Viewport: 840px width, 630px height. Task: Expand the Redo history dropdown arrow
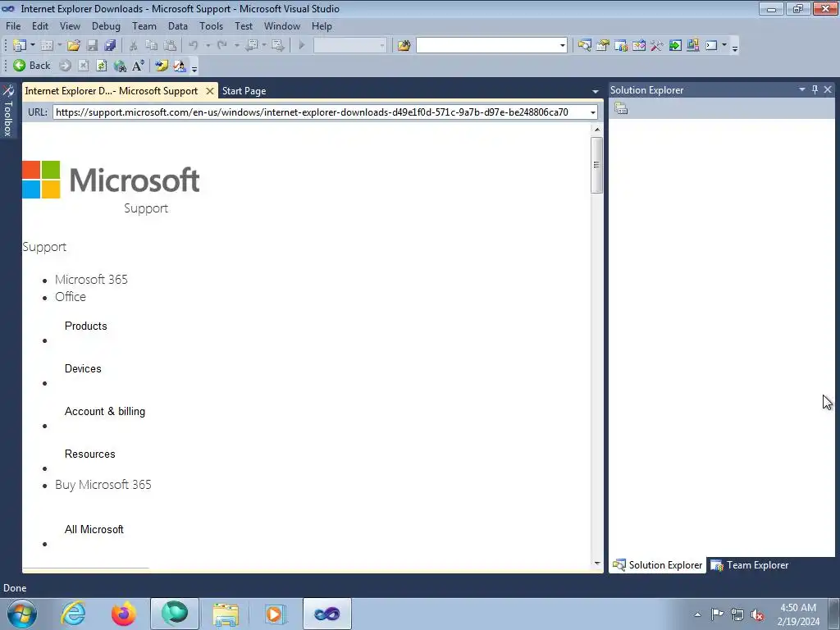[x=237, y=46]
